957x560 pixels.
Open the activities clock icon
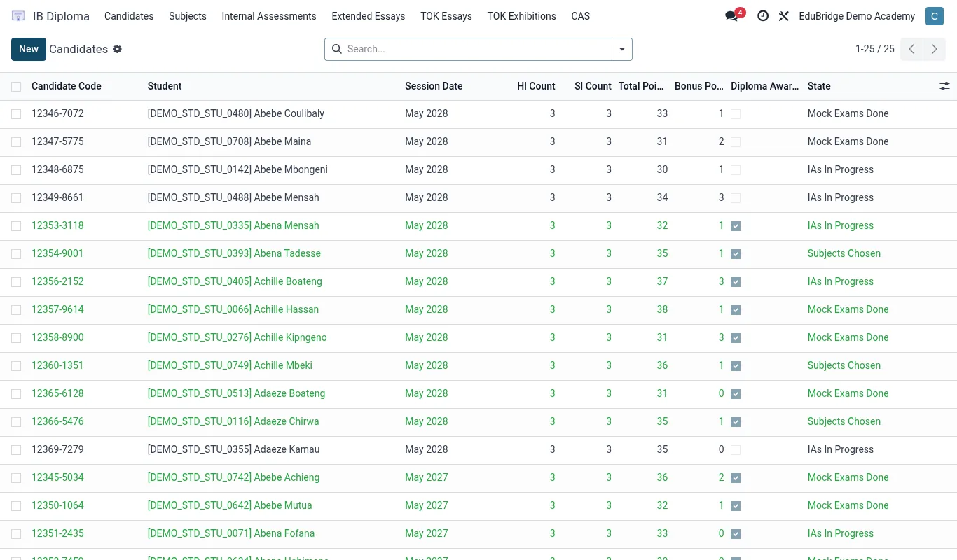point(763,16)
